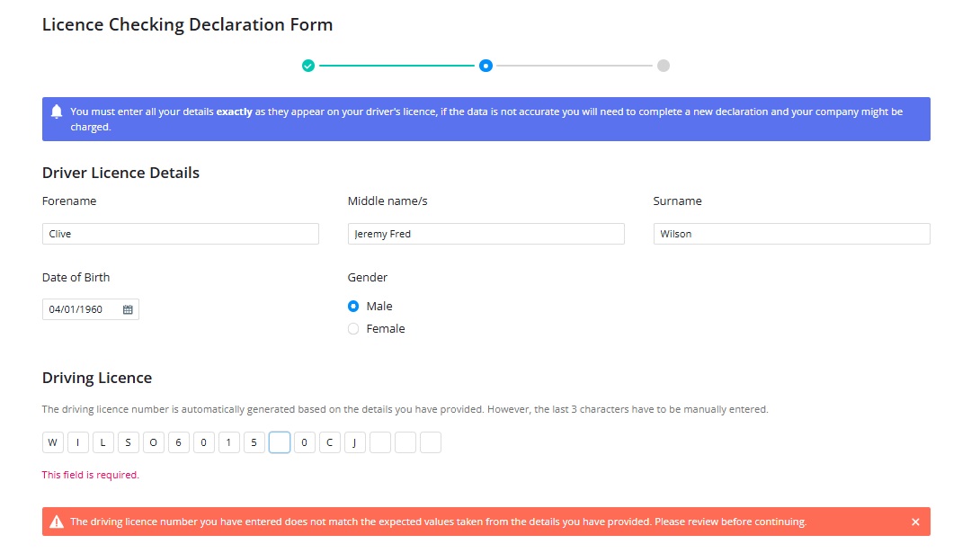The height and width of the screenshot is (553, 980).
Task: Select the Male gender option
Action: (x=353, y=307)
